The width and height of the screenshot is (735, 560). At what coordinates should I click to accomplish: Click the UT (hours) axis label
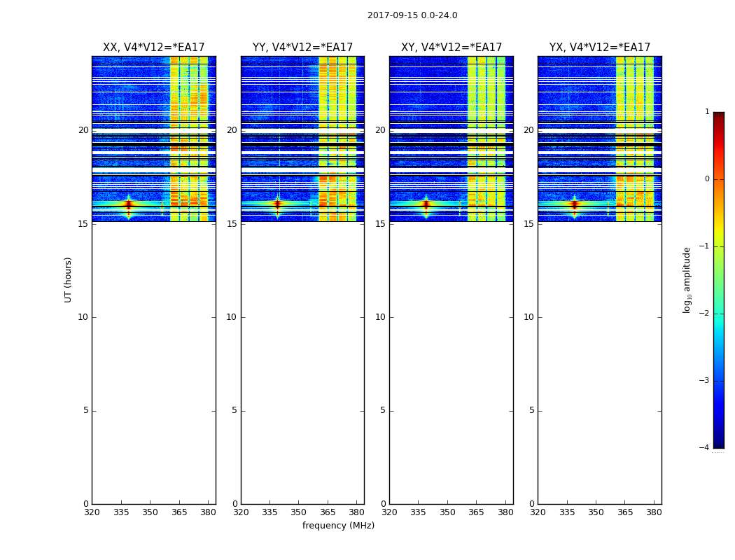[68, 280]
